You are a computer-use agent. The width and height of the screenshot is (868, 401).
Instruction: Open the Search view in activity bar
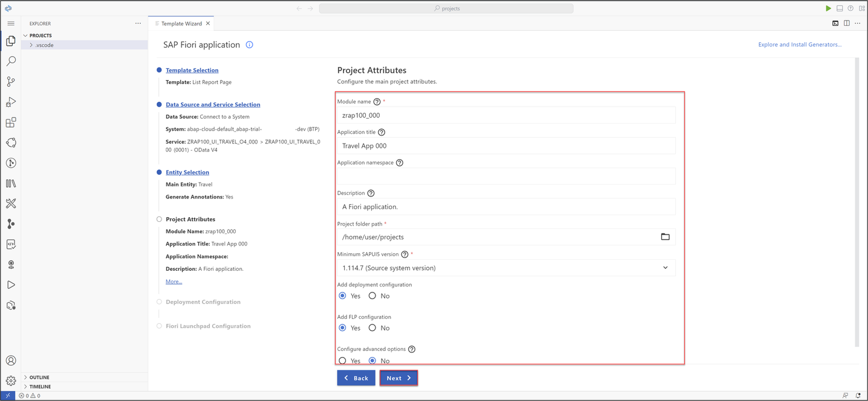point(11,62)
